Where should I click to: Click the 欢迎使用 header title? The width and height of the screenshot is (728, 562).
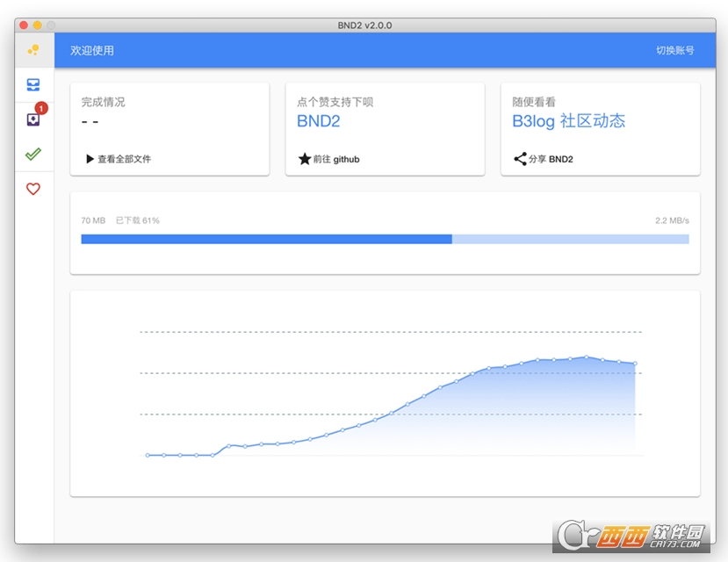click(92, 50)
